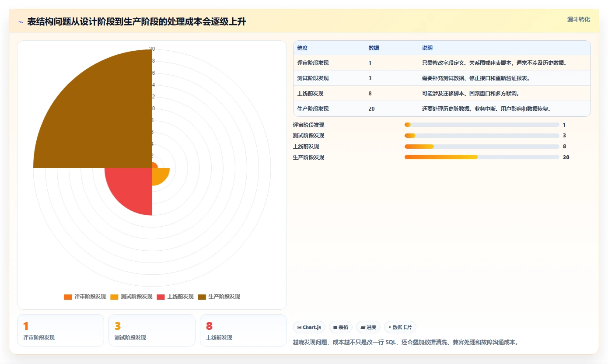Toggle 测试阶段发现 legend yellow swatch
This screenshot has height=364, width=608.
(114, 297)
